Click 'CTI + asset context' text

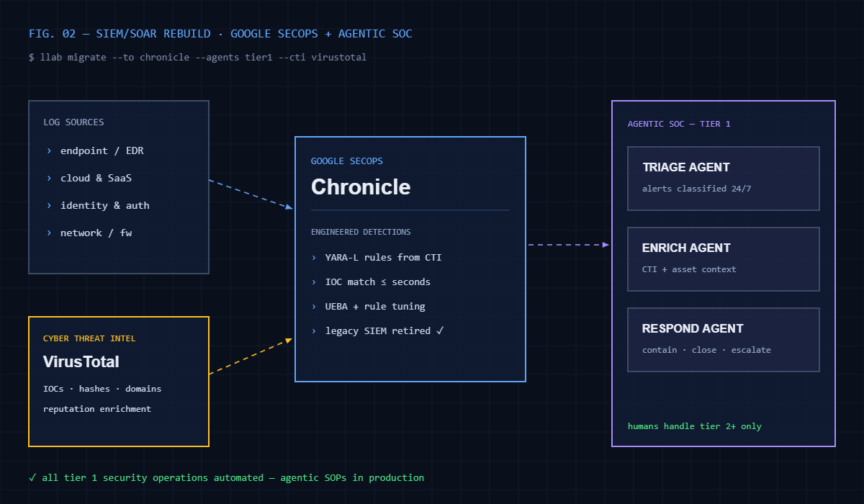(x=689, y=269)
